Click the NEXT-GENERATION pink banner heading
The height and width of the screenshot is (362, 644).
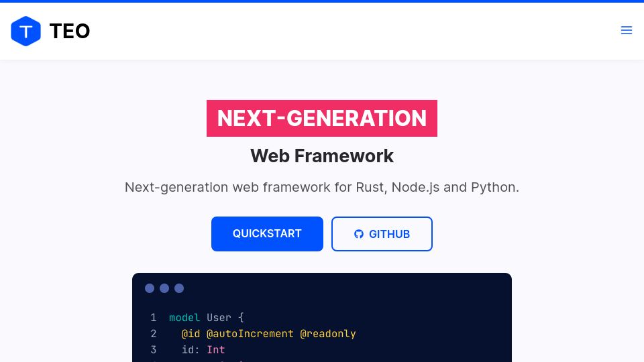tap(321, 118)
